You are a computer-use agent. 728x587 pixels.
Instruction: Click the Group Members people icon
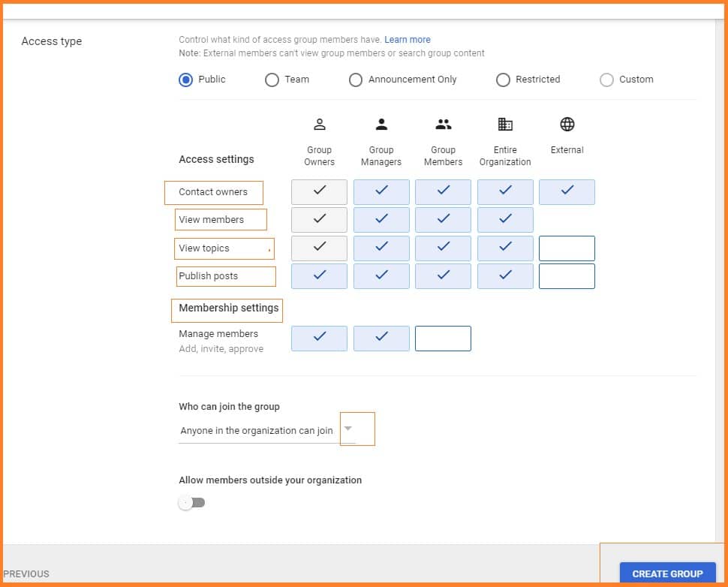tap(443, 125)
